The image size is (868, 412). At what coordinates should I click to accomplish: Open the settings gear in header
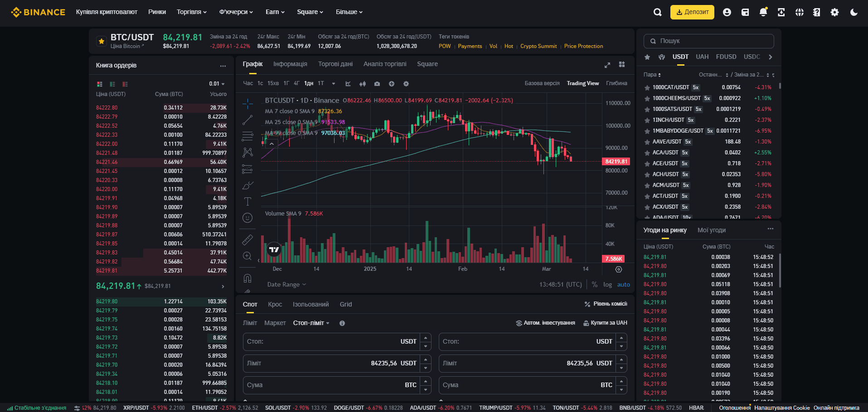[x=835, y=12]
